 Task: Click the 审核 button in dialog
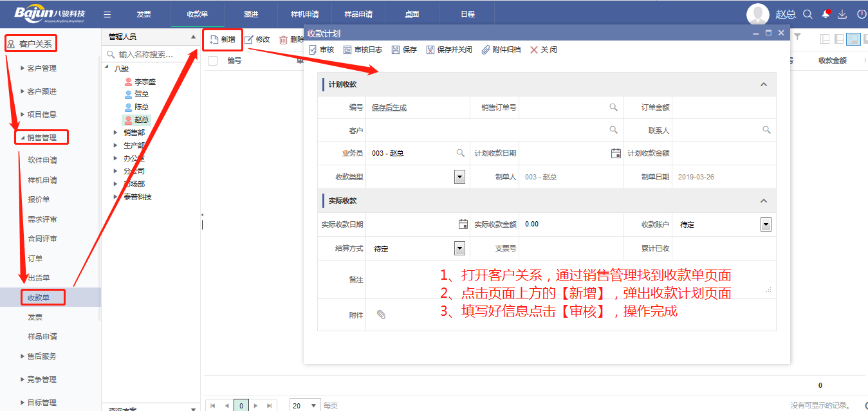pyautogui.click(x=322, y=50)
